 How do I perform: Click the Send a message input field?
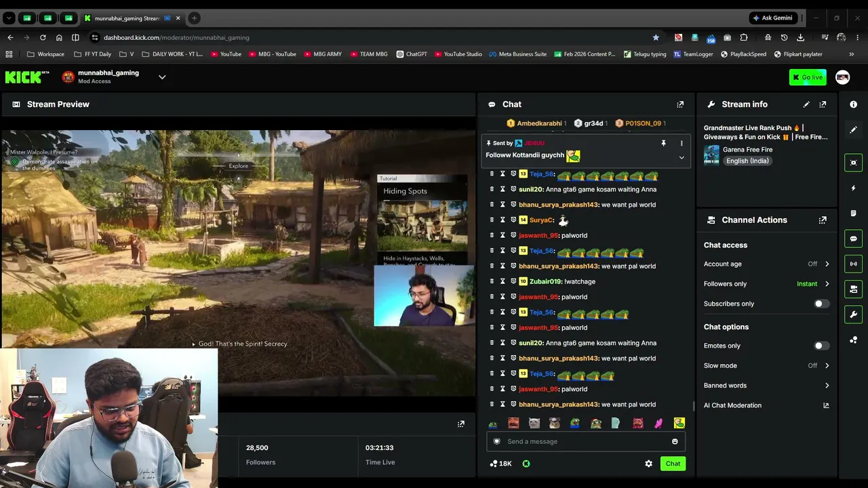pyautogui.click(x=585, y=442)
